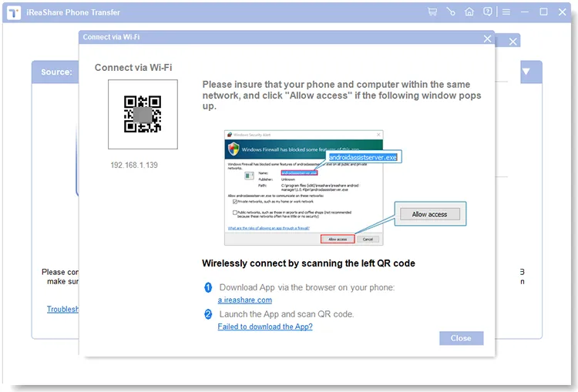Select the IP address 192.168.1.139

tap(134, 165)
